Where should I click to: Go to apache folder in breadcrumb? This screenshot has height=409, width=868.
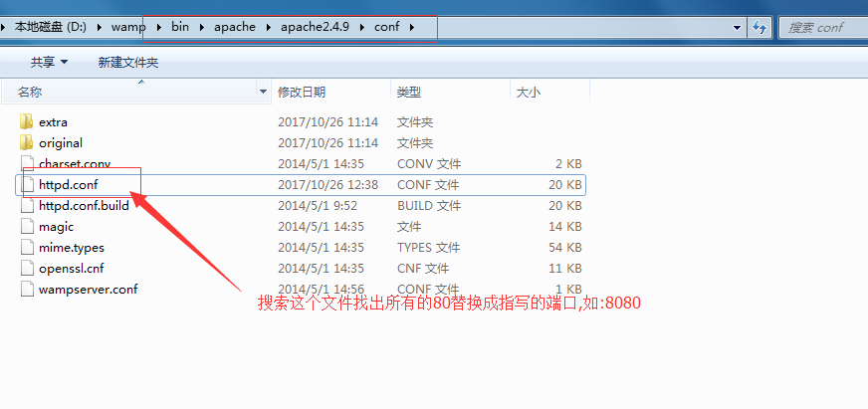pos(235,27)
